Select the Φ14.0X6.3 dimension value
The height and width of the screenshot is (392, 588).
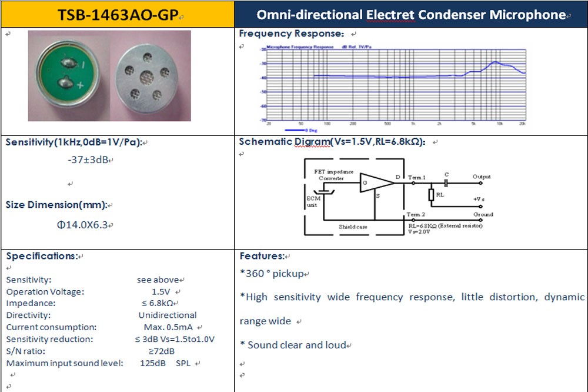tap(82, 224)
